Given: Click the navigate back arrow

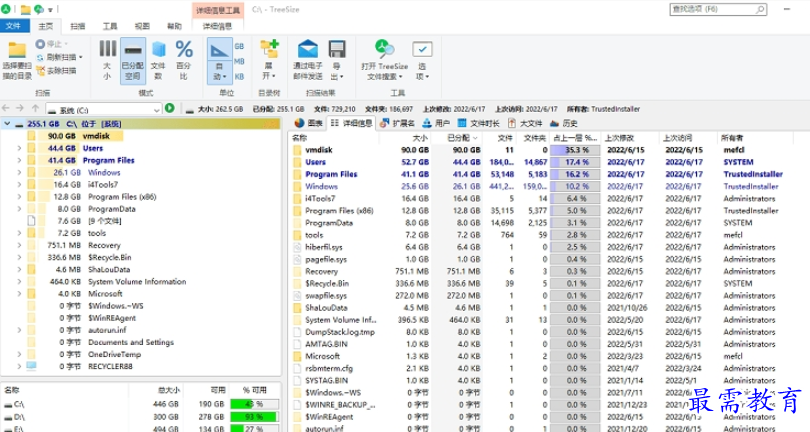Looking at the screenshot, I should coord(6,109).
